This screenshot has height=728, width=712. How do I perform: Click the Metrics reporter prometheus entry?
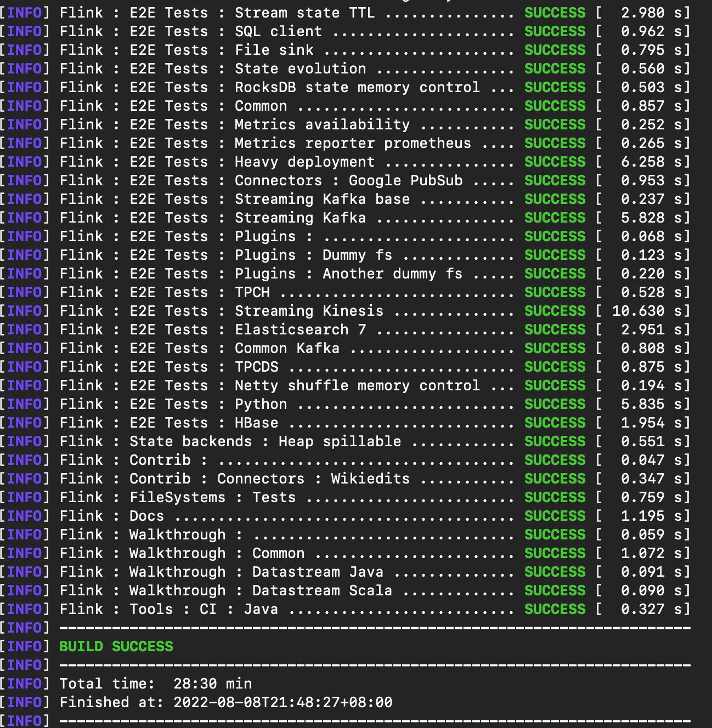[x=352, y=143]
